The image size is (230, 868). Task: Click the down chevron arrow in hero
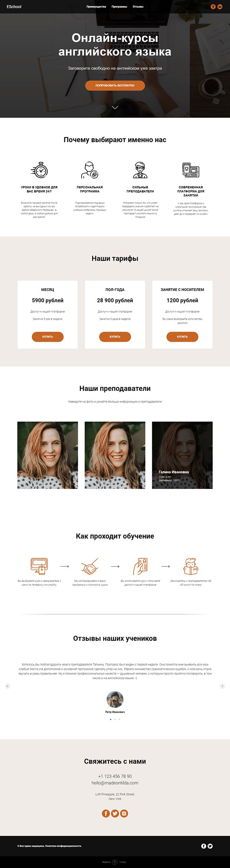(115, 107)
